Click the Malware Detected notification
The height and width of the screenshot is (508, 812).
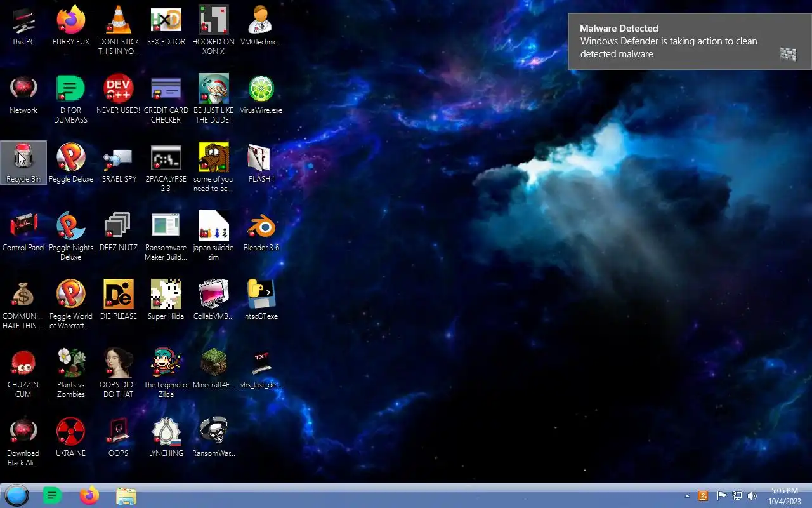690,41
